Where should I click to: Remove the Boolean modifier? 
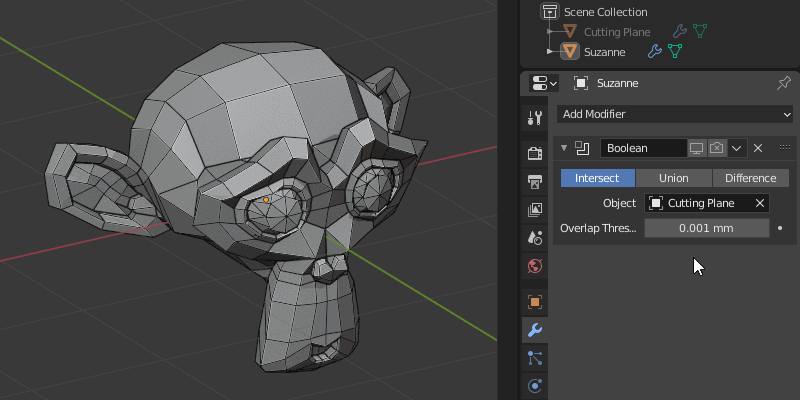(758, 148)
